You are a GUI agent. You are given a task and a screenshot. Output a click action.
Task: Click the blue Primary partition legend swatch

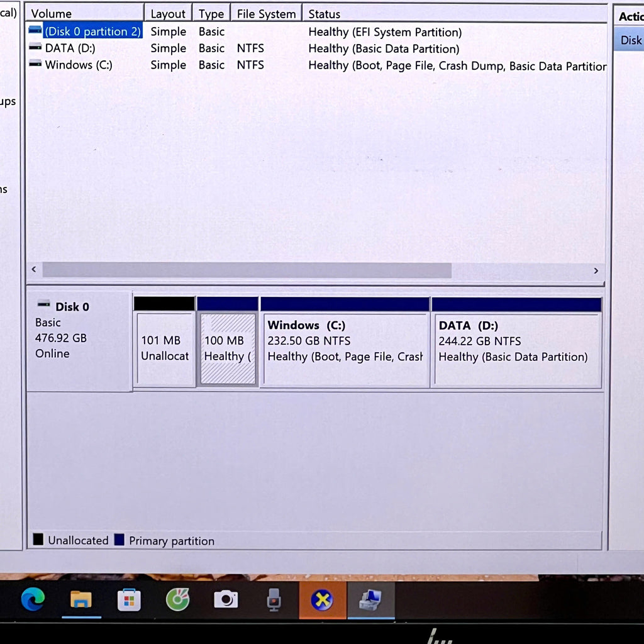(119, 539)
